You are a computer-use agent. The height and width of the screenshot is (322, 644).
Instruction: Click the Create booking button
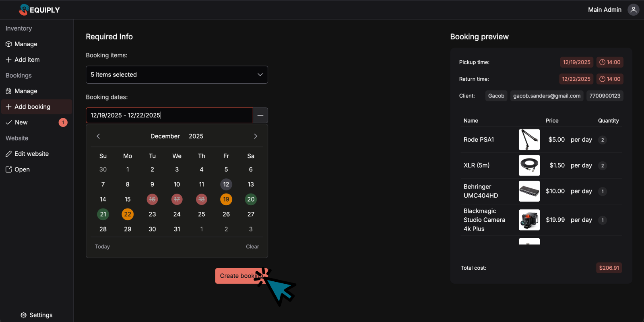click(x=242, y=276)
